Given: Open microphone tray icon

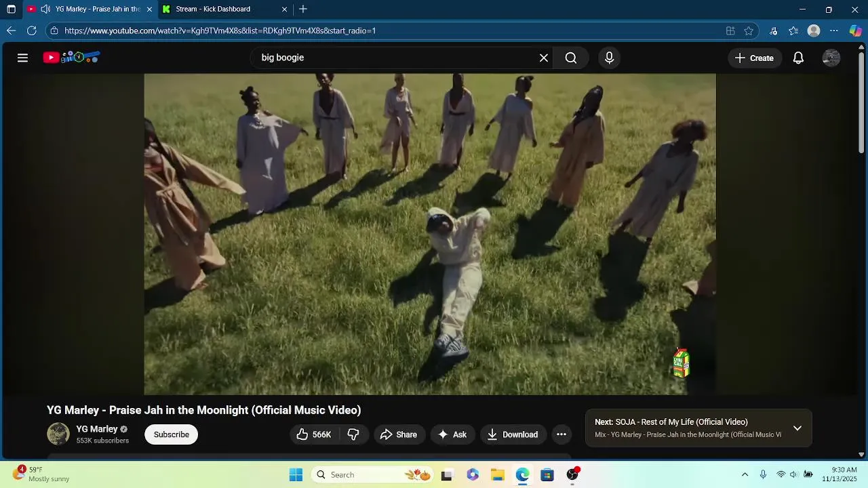Looking at the screenshot, I should 763,474.
